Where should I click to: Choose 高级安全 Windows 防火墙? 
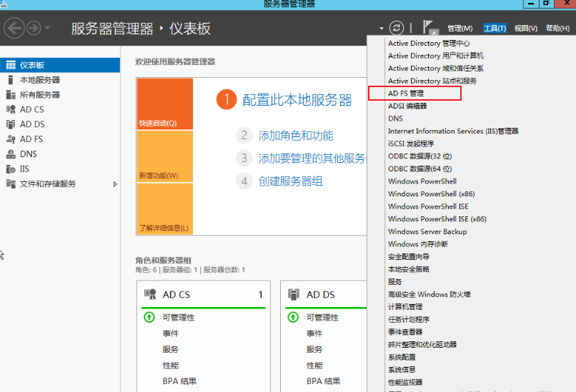pos(429,294)
